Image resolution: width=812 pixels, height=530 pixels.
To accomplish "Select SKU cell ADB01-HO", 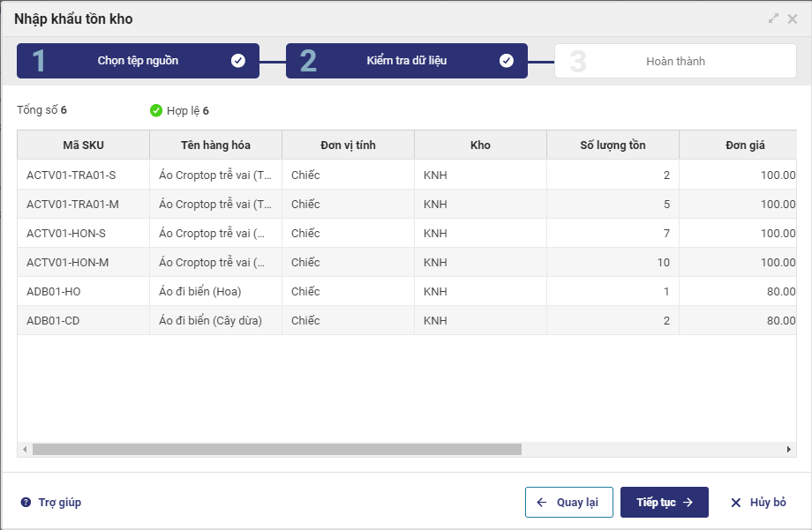I will tap(83, 291).
